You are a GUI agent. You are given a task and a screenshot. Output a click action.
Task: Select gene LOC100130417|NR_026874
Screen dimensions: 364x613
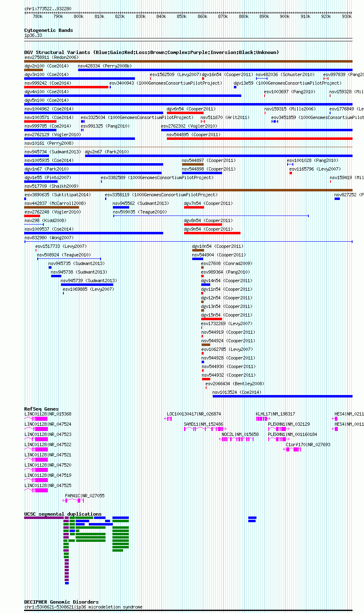pyautogui.click(x=194, y=414)
